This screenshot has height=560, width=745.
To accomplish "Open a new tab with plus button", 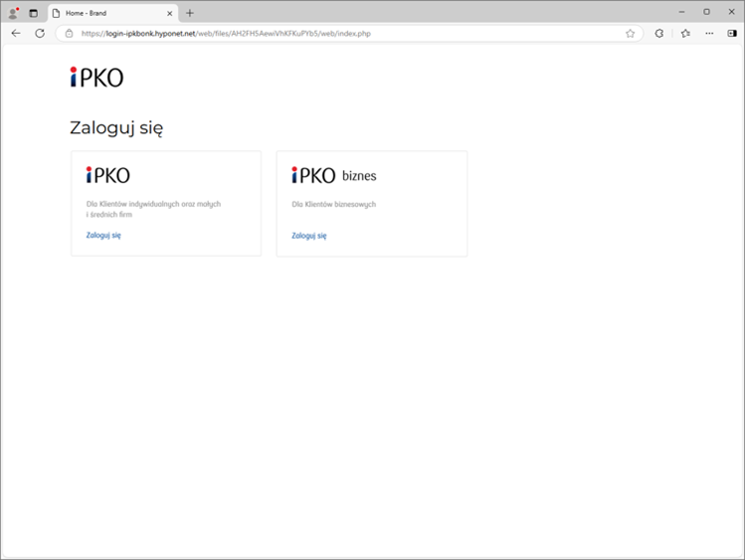I will (190, 13).
